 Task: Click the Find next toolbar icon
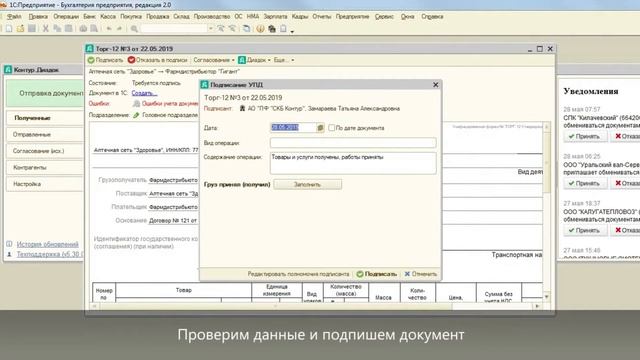point(221,29)
